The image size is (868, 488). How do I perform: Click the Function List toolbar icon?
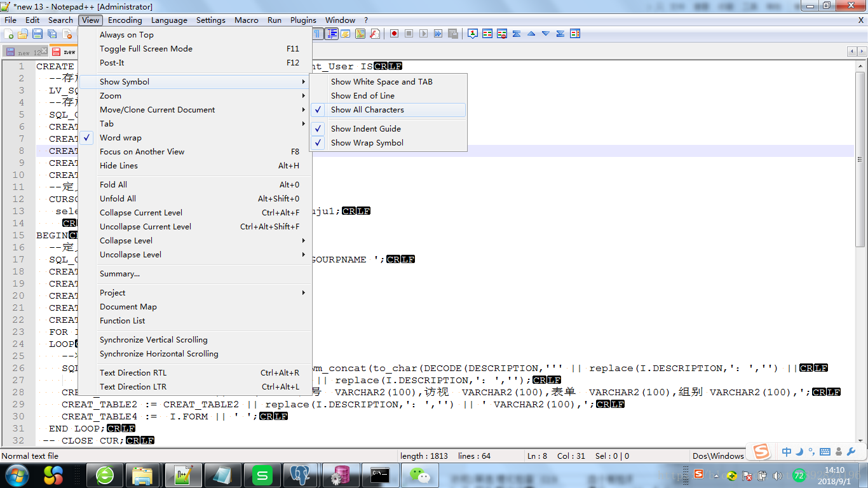coord(375,34)
